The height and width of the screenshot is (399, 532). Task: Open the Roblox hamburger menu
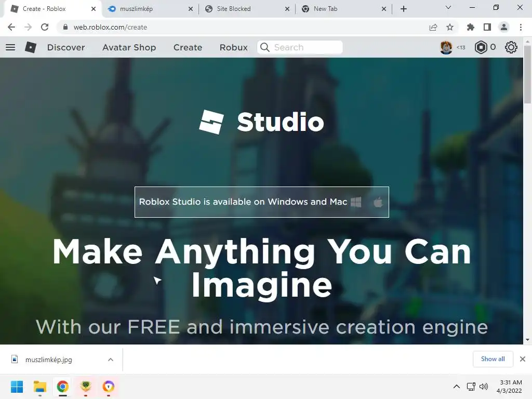click(x=10, y=47)
